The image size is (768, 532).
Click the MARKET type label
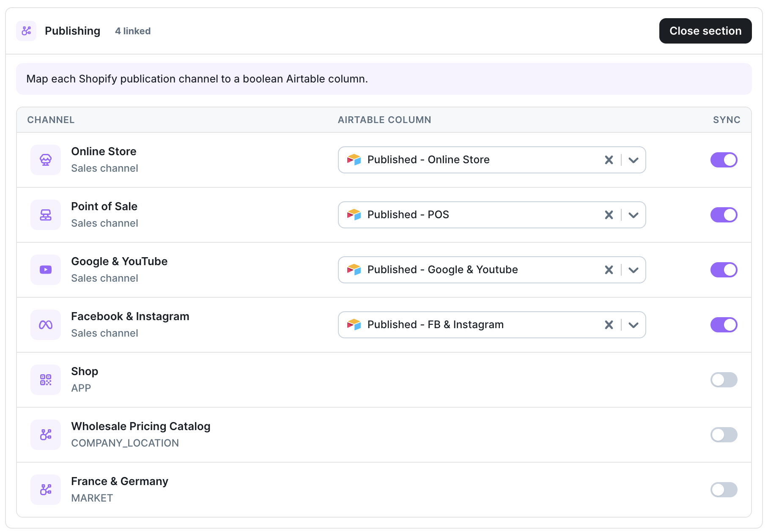click(x=92, y=498)
